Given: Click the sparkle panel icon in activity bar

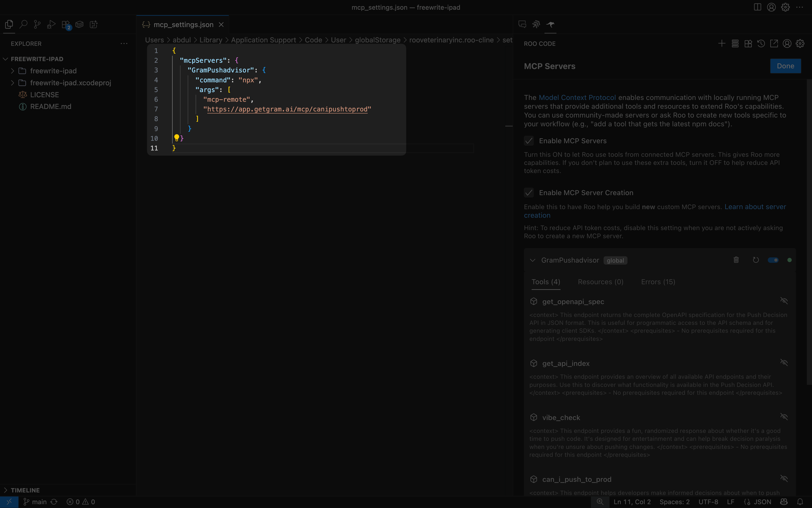Looking at the screenshot, I should click(x=93, y=24).
